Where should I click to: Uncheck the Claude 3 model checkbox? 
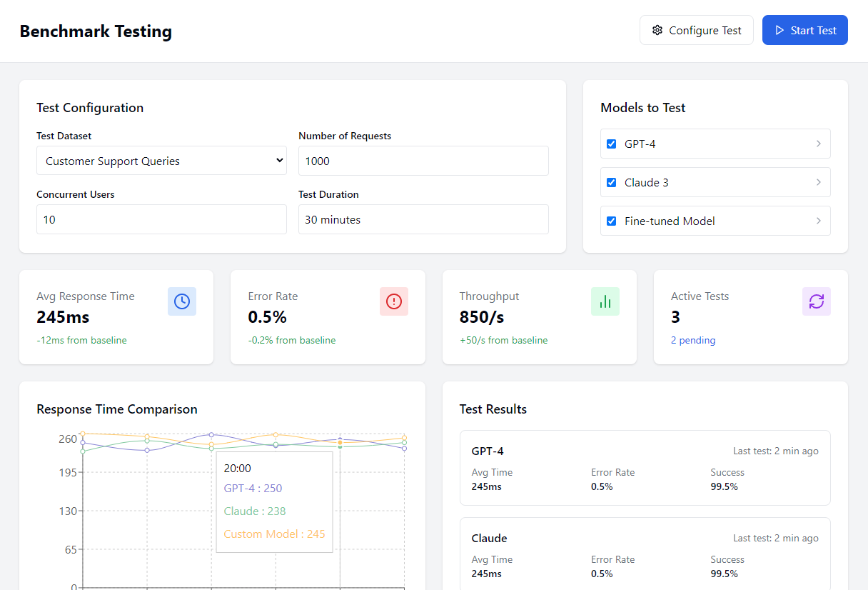pyautogui.click(x=611, y=182)
